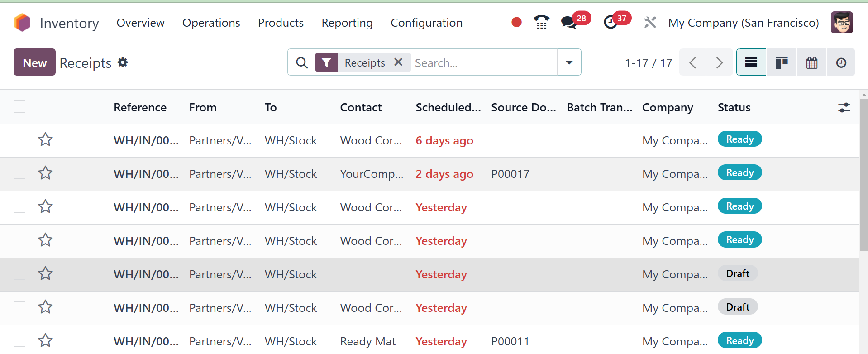Toggle the select all records checkbox
Image resolution: width=868 pixels, height=354 pixels.
click(x=19, y=107)
